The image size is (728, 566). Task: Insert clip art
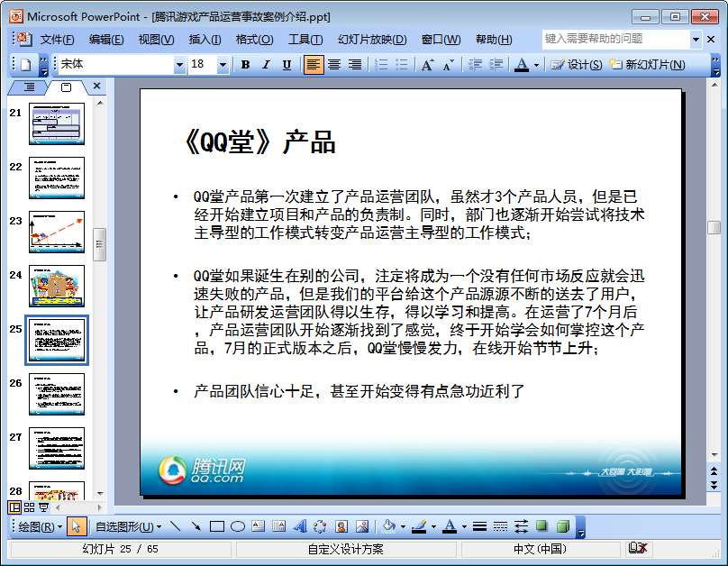[x=341, y=526]
